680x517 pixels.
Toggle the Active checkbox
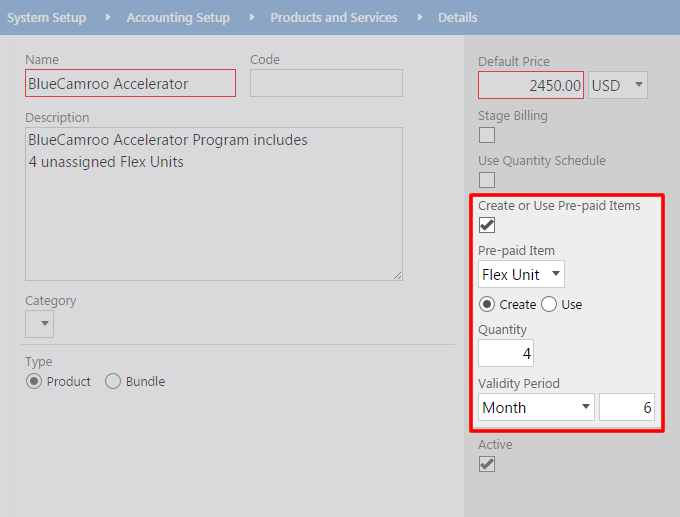[487, 464]
